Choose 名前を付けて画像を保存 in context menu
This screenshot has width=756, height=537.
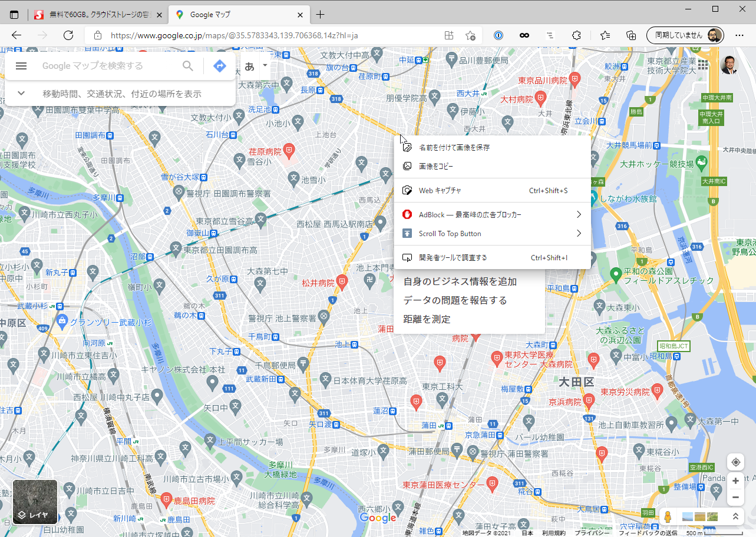[x=492, y=147]
